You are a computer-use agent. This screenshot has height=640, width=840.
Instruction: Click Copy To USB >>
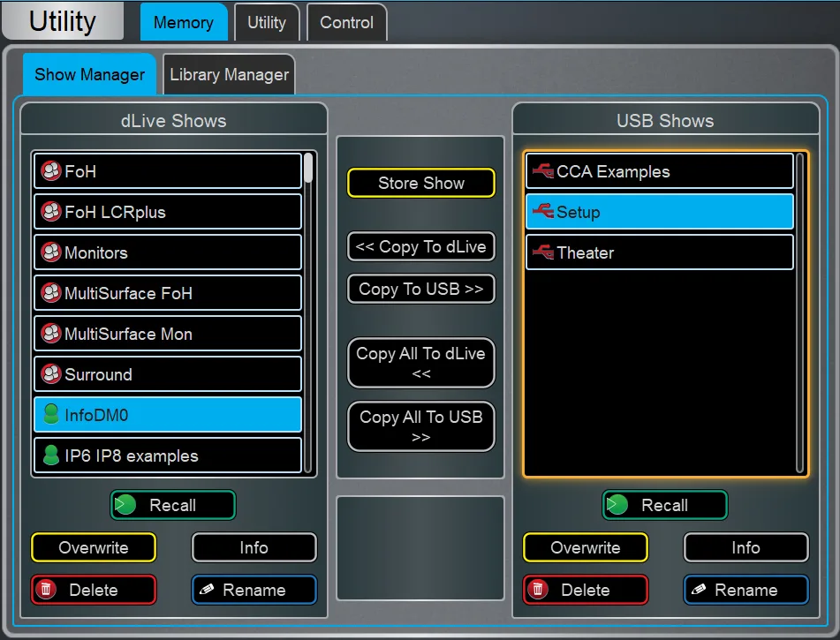[x=421, y=289]
